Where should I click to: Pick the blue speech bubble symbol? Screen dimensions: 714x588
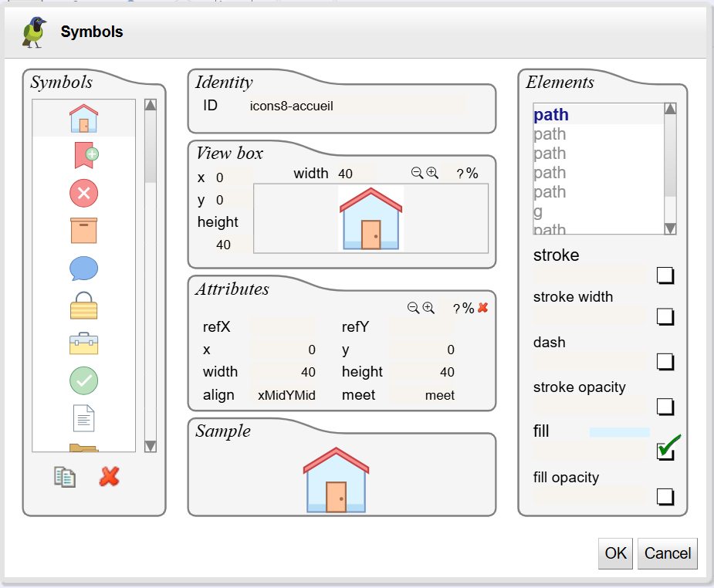83,269
